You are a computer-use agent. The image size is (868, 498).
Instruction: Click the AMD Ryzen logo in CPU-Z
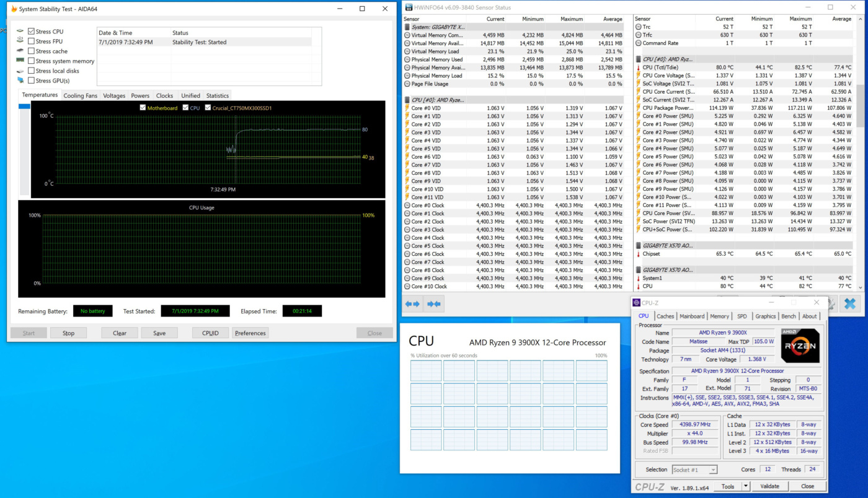click(x=799, y=346)
